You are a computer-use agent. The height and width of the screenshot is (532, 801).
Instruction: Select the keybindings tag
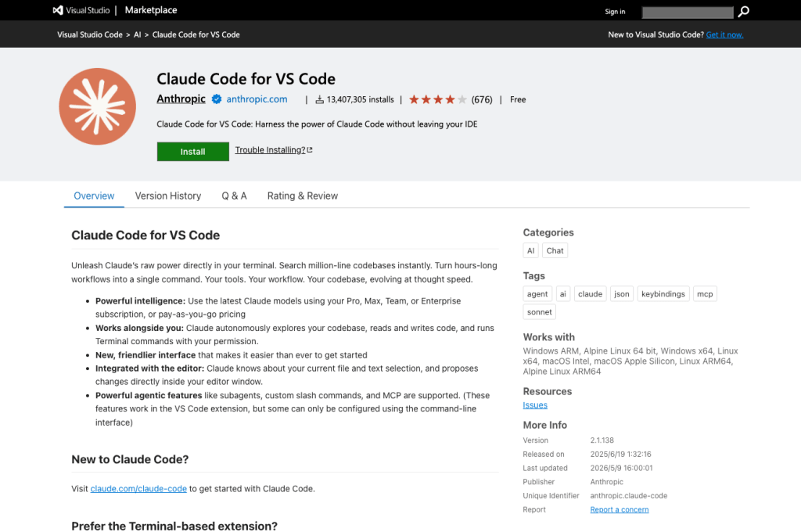pyautogui.click(x=663, y=294)
